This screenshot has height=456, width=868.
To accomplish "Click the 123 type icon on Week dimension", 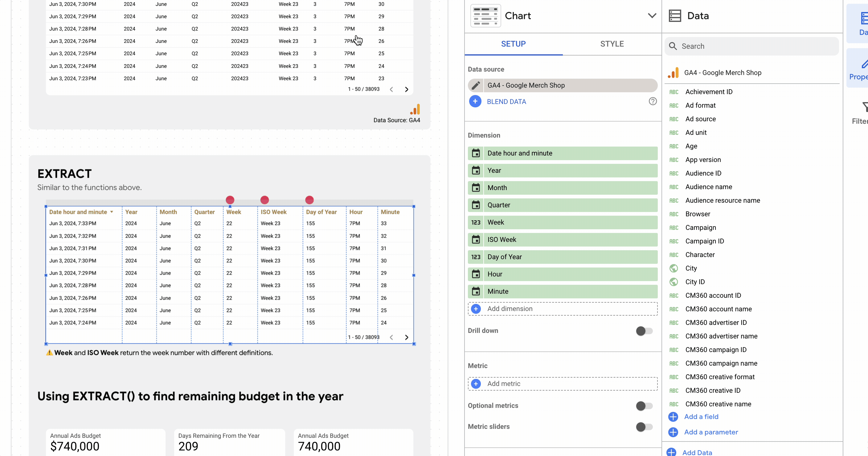I will coord(476,222).
